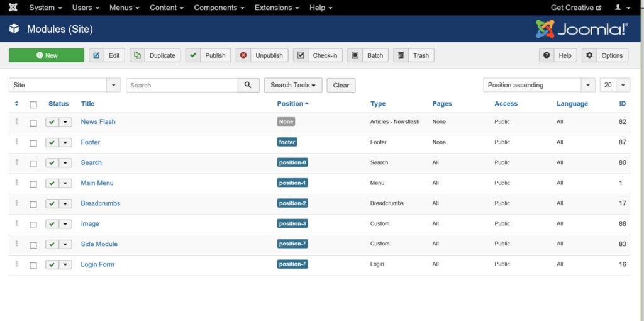Viewport: 644px width, 321px height.
Task: Expand the Site filter dropdown
Action: point(113,85)
